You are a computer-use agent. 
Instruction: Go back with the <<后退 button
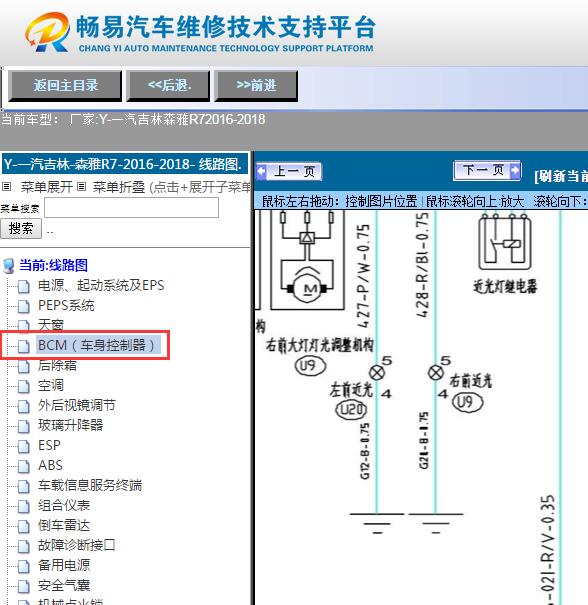[x=169, y=86]
